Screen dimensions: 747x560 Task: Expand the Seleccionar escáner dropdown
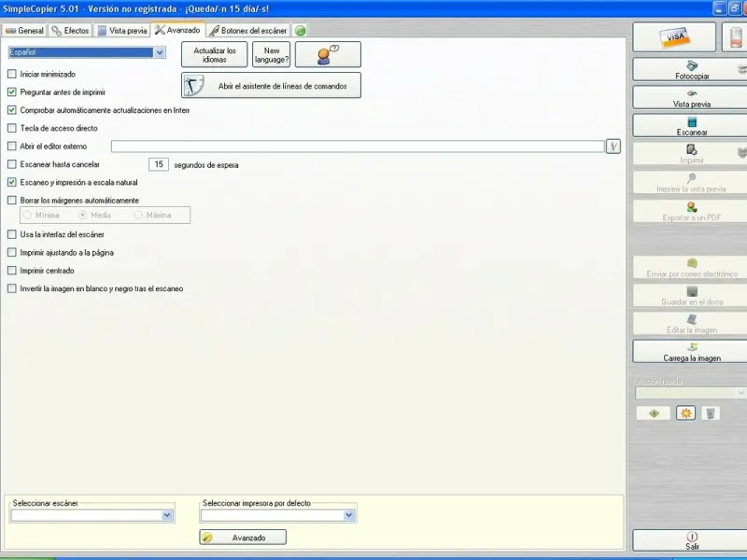pos(167,515)
